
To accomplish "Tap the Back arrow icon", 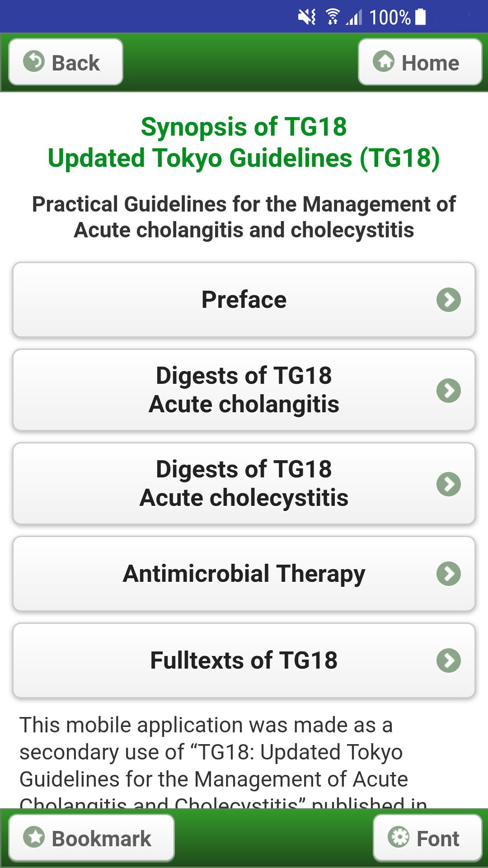I will click(x=34, y=61).
